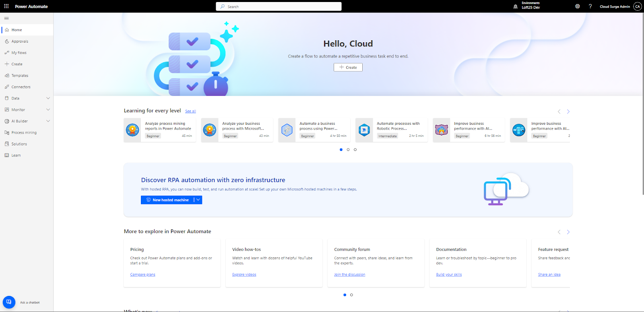Click the Cloud Surge Admin user name
Viewport: 644px width, 312px height.
coord(615,6)
